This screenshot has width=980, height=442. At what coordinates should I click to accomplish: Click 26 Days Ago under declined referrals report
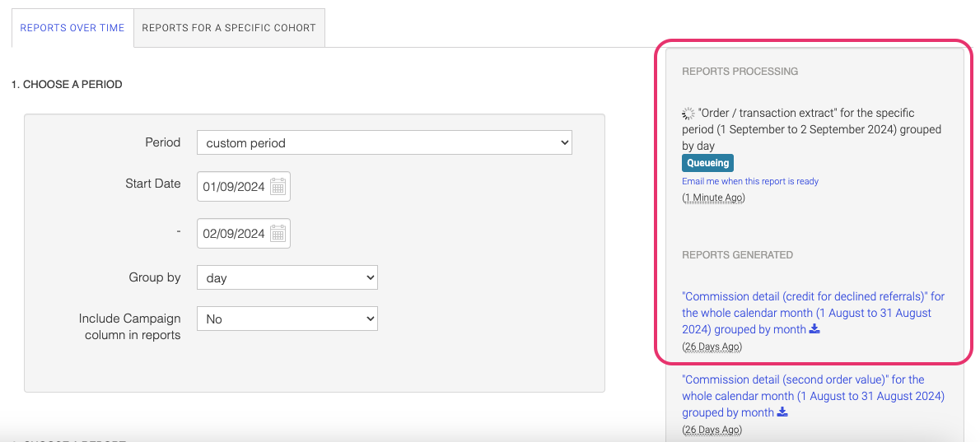[x=712, y=347]
